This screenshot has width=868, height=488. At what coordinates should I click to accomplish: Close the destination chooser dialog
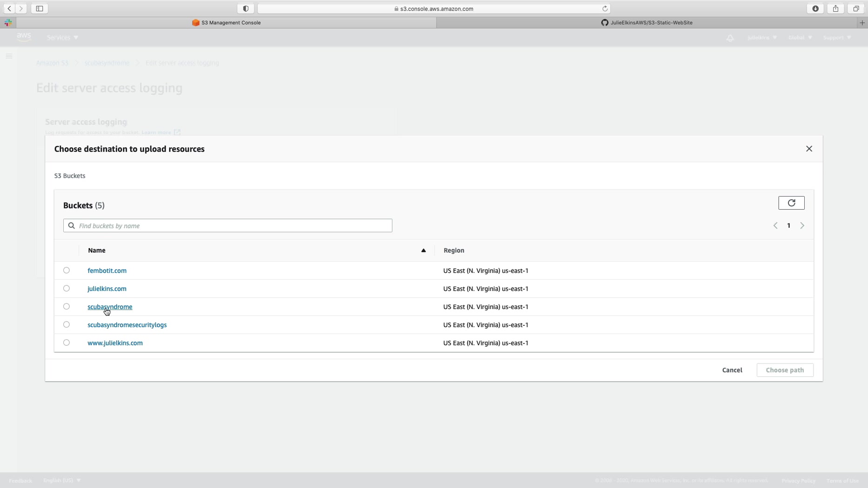click(809, 149)
